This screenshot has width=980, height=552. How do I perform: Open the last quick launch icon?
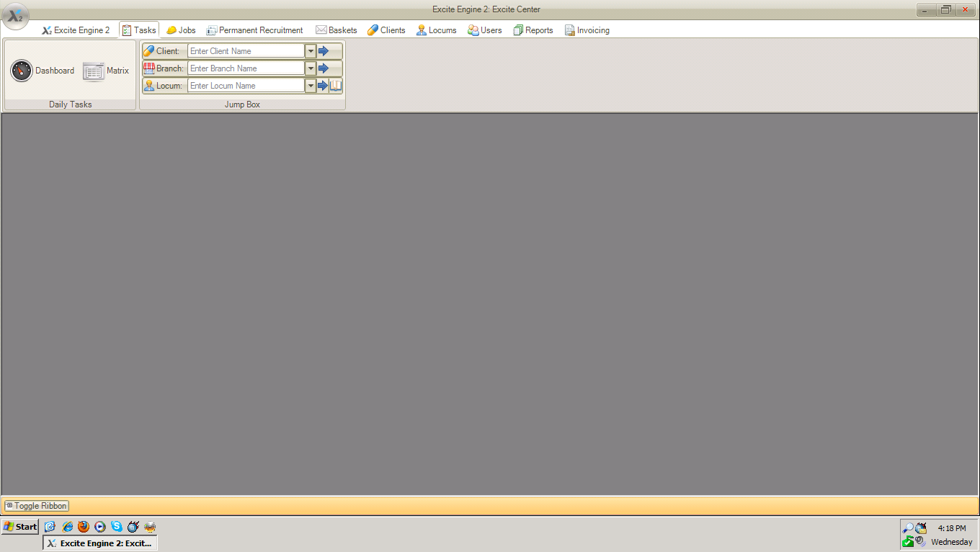point(150,527)
